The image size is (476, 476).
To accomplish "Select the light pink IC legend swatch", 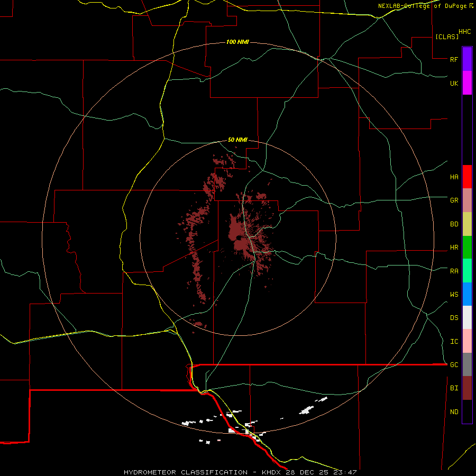I will 467,341.
